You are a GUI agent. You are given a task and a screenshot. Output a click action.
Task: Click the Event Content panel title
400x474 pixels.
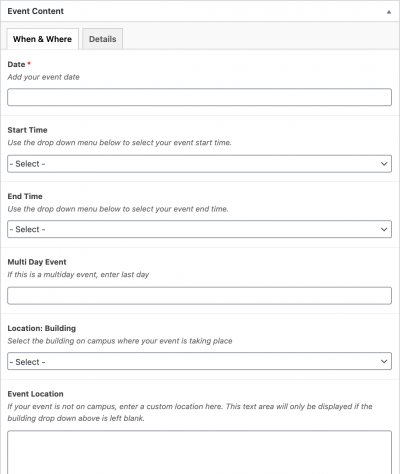click(35, 11)
